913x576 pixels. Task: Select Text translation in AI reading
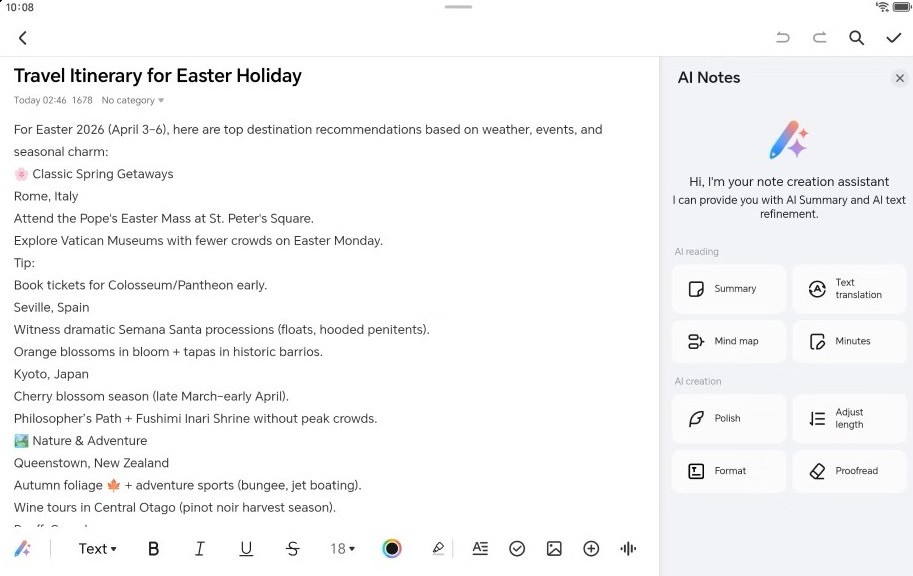point(849,289)
